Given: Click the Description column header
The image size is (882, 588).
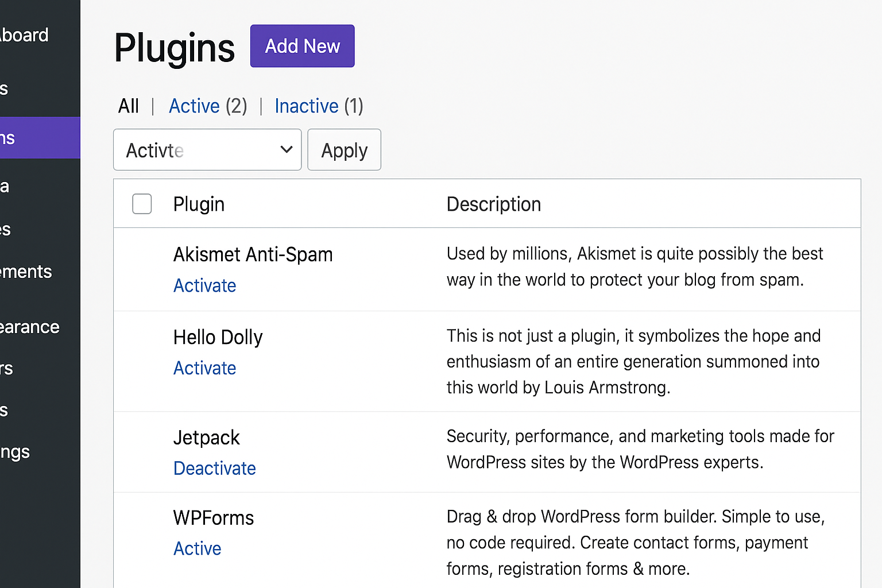Looking at the screenshot, I should coord(493,204).
